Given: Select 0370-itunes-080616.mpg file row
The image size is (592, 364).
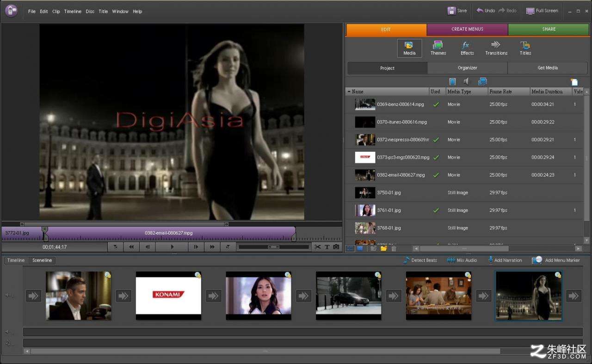Looking at the screenshot, I should [x=464, y=122].
